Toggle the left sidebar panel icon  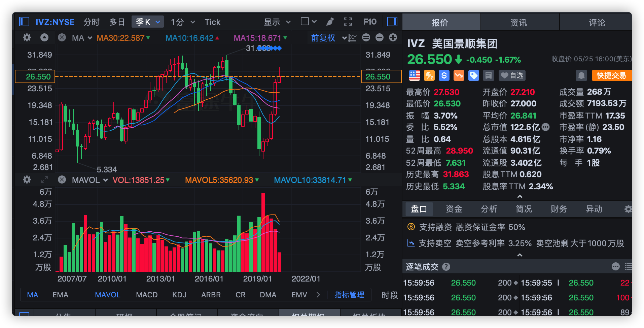click(24, 22)
